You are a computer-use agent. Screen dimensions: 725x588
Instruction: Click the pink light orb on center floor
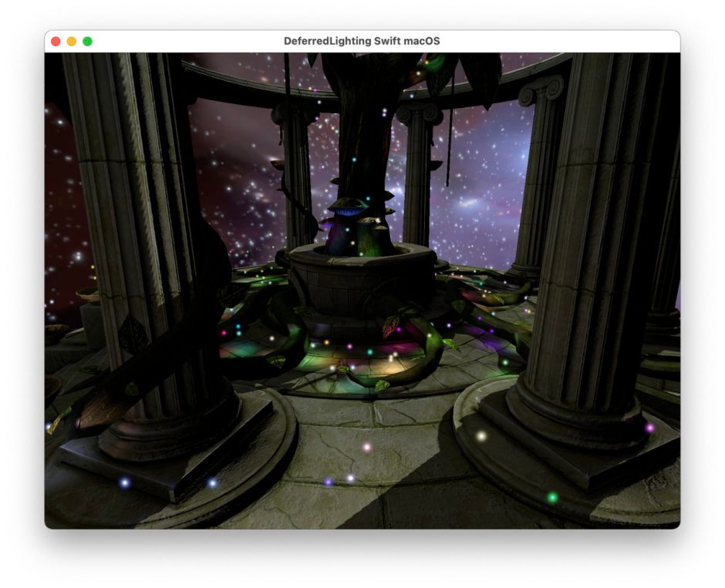click(367, 447)
